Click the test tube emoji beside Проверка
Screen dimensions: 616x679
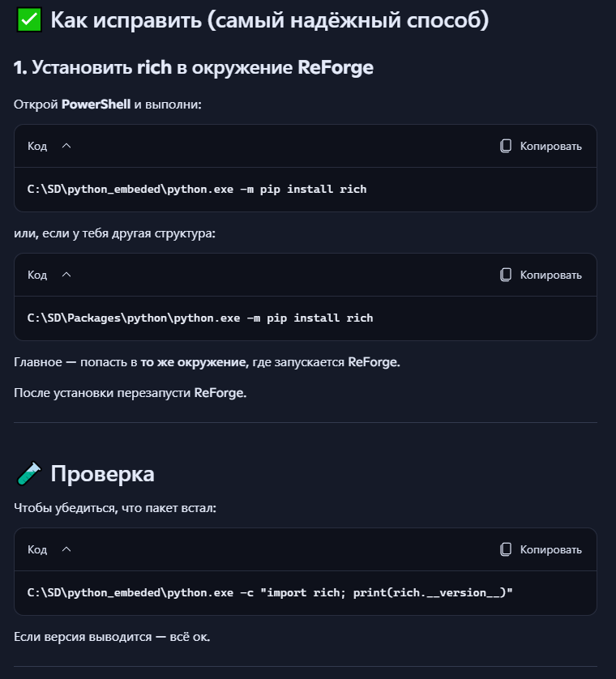point(28,473)
